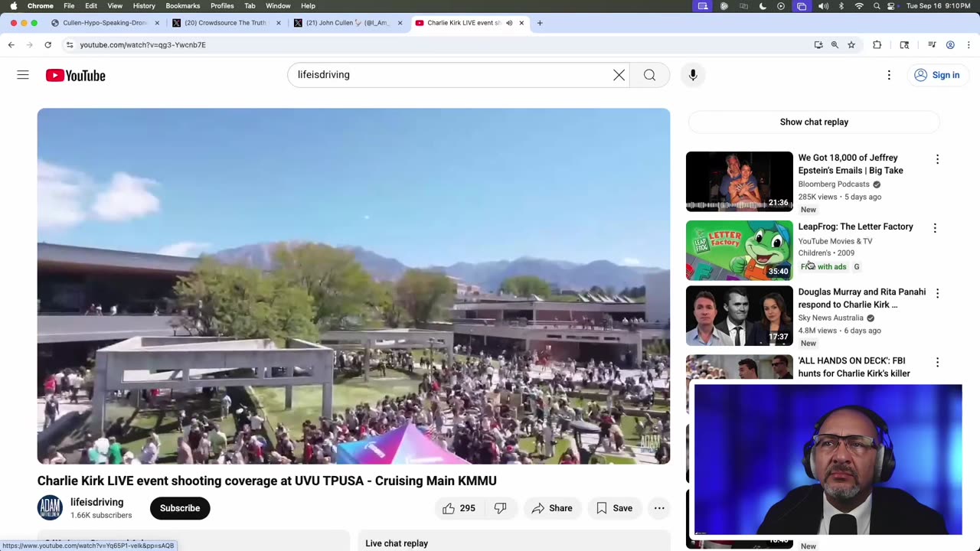Open the lifeisdriving channel avatar
The image size is (980, 551).
(x=50, y=508)
